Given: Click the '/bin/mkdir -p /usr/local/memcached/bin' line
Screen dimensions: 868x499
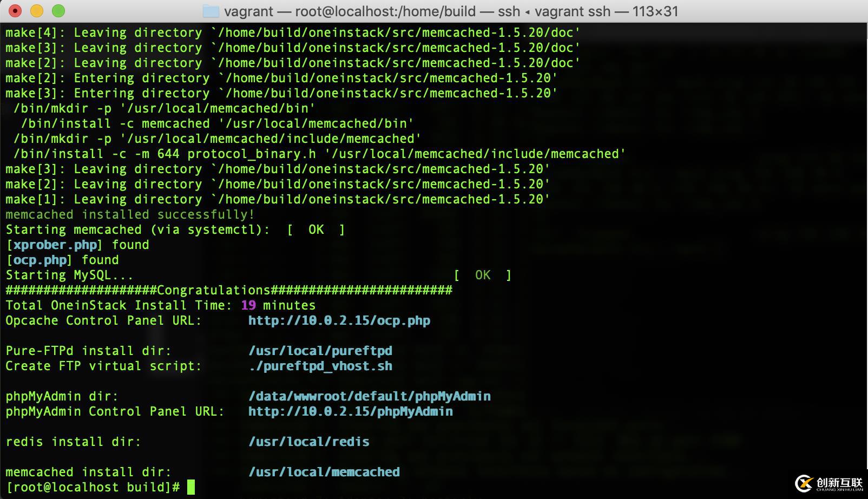Looking at the screenshot, I should pos(164,108).
